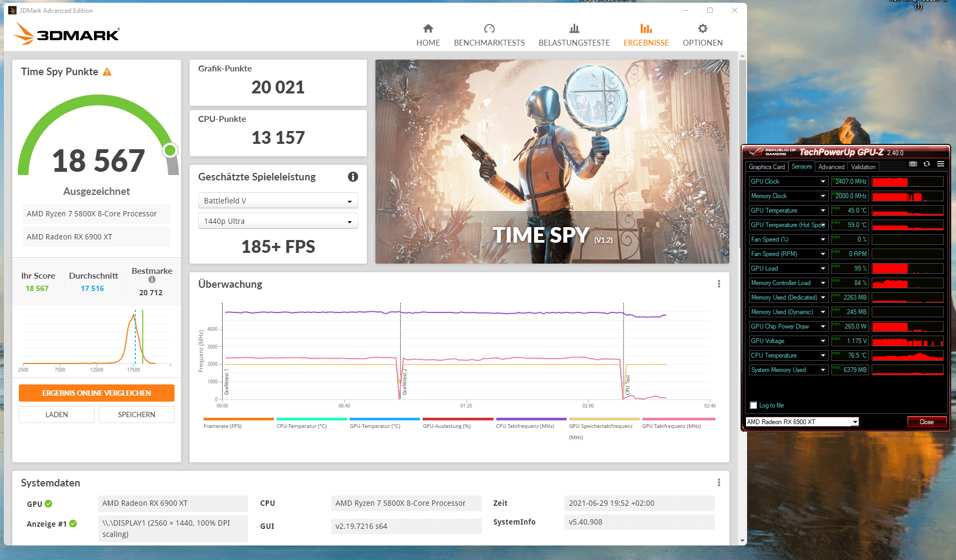Click ERGEBNIS ONLINE VERGLEICHEN button
The width and height of the screenshot is (956, 560).
point(97,393)
